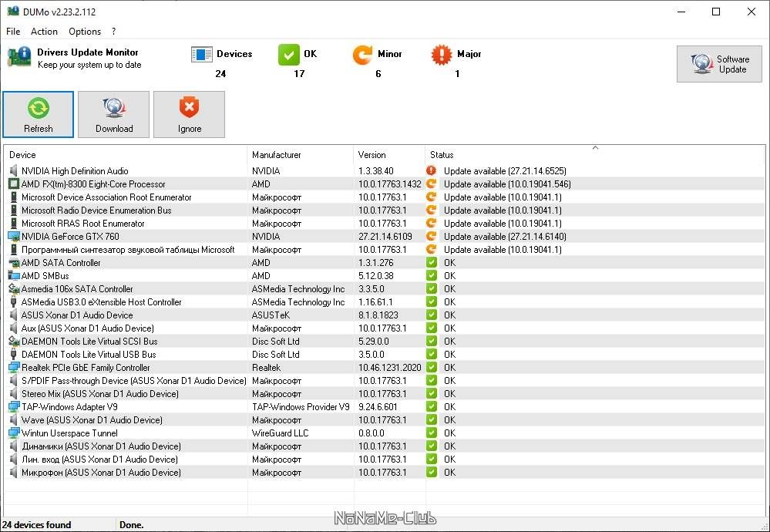Click speaker icon of NVIDIA High Definition Audio
Image resolution: width=770 pixels, height=532 pixels.
14,171
